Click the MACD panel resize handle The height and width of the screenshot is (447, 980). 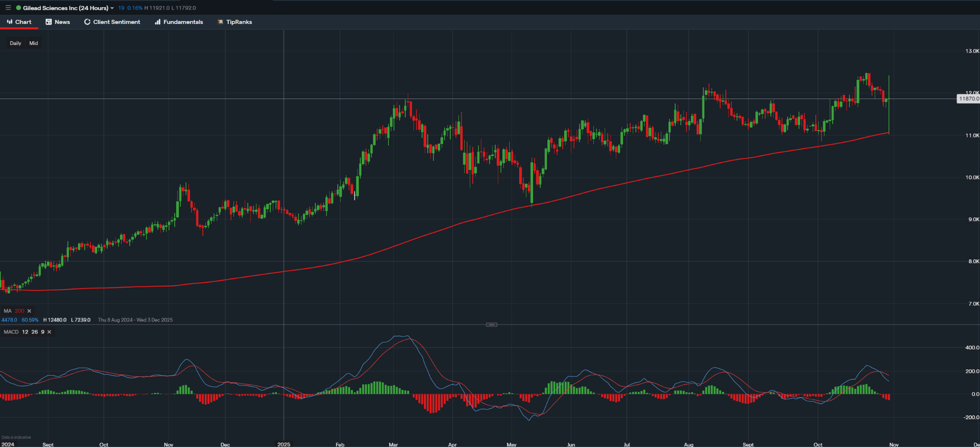tap(491, 324)
